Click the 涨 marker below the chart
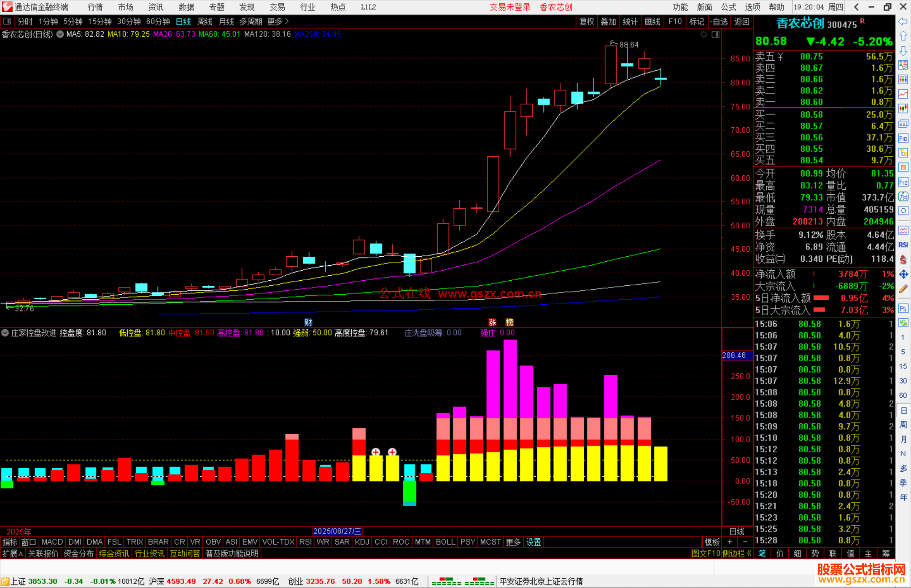Screen dimensions: 911x588 pos(492,322)
